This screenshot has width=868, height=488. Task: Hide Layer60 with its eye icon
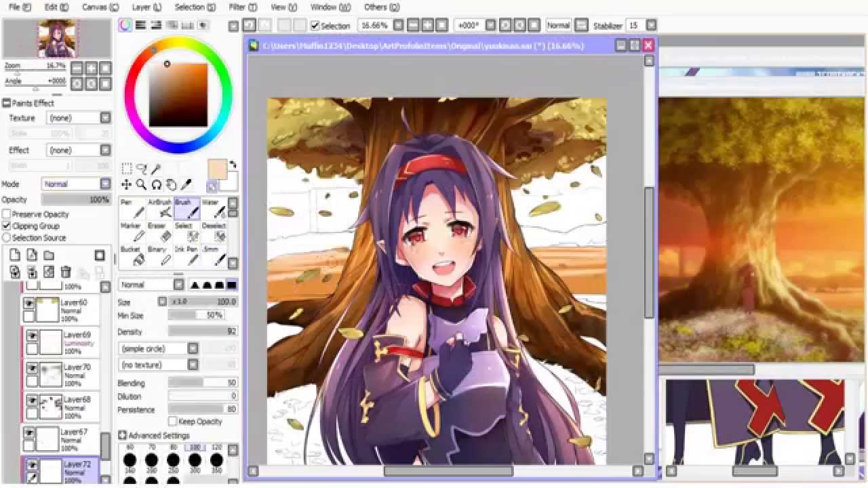(x=29, y=304)
